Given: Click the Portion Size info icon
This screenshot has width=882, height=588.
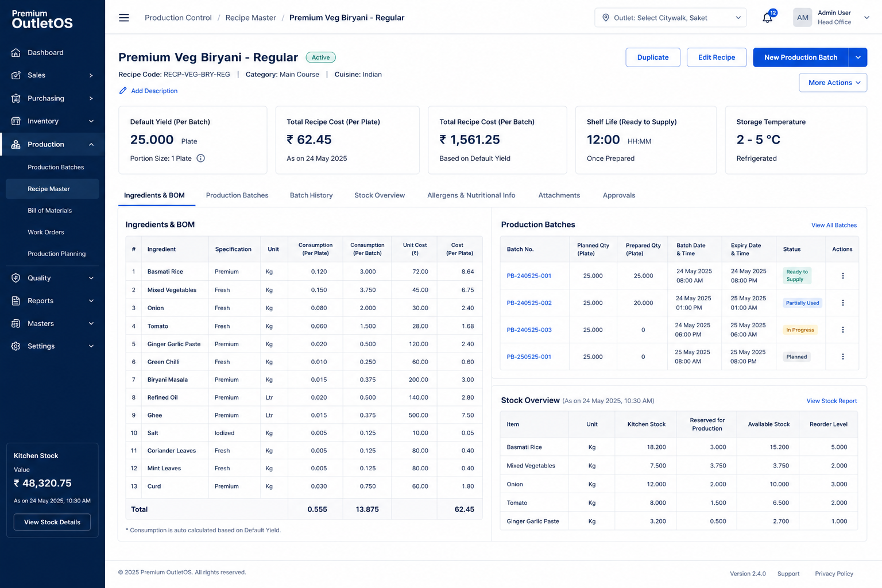Looking at the screenshot, I should pyautogui.click(x=201, y=158).
